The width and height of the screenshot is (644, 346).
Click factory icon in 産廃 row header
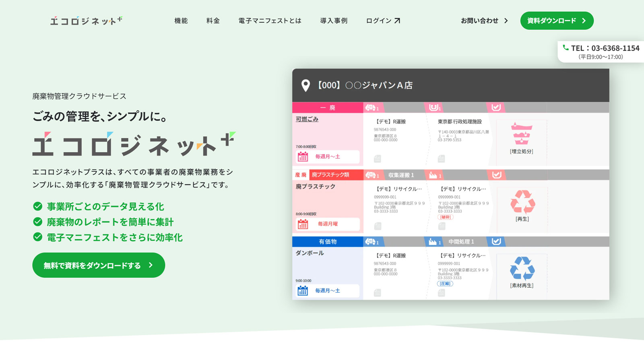pos(433,175)
